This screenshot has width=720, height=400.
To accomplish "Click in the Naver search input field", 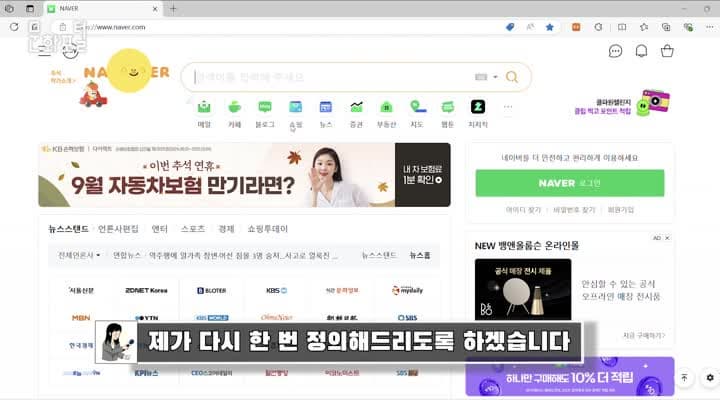I will [331, 77].
